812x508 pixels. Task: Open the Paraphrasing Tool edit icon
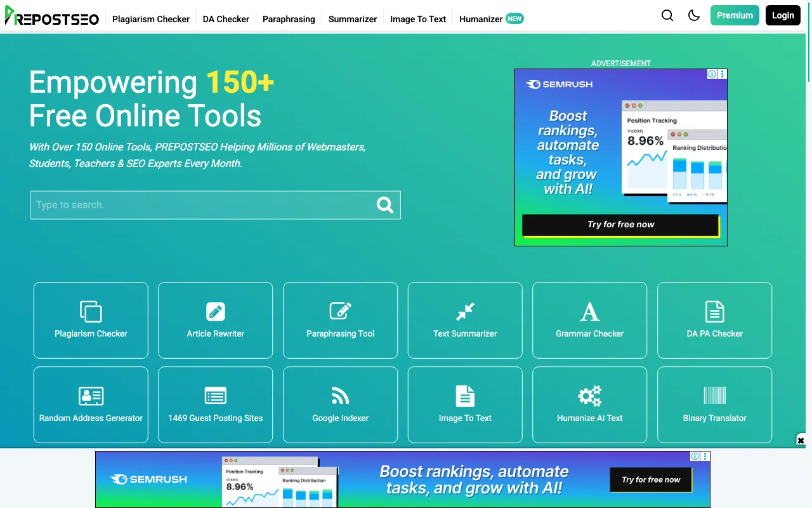coord(341,311)
